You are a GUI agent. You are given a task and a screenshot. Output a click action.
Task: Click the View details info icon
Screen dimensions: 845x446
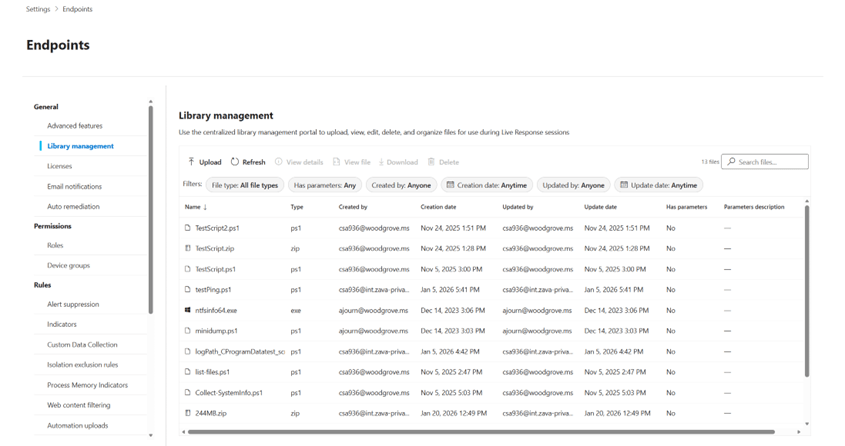279,162
